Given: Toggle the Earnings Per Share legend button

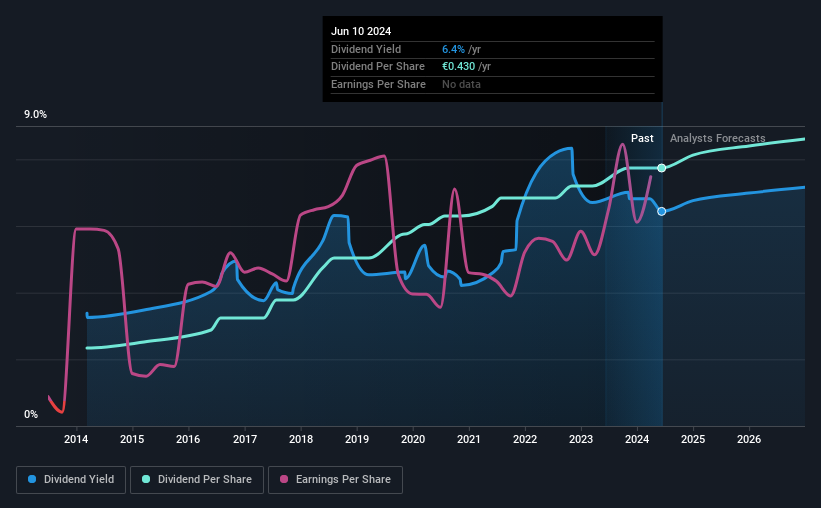Looking at the screenshot, I should [336, 480].
